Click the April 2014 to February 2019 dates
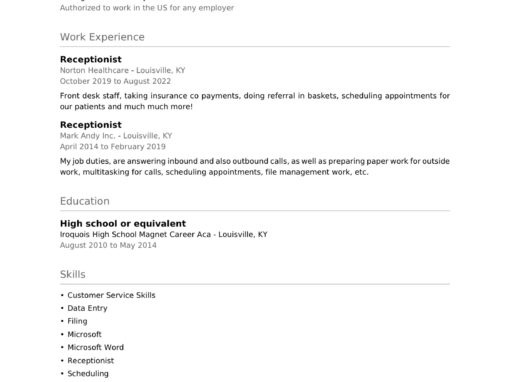The height and width of the screenshot is (382, 510). click(x=113, y=147)
